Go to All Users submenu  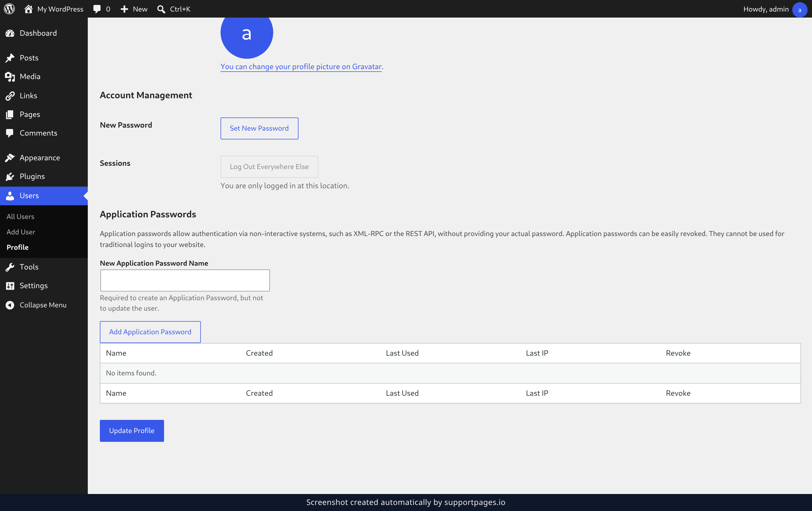(x=20, y=217)
